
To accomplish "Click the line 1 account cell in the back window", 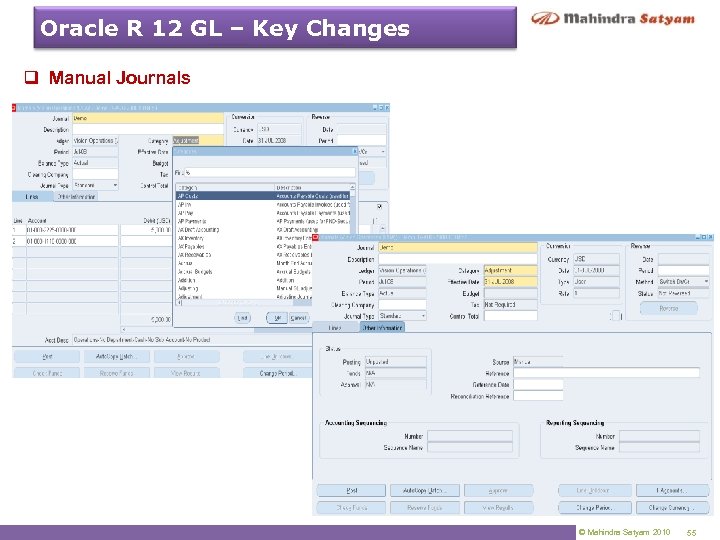I will (72, 230).
